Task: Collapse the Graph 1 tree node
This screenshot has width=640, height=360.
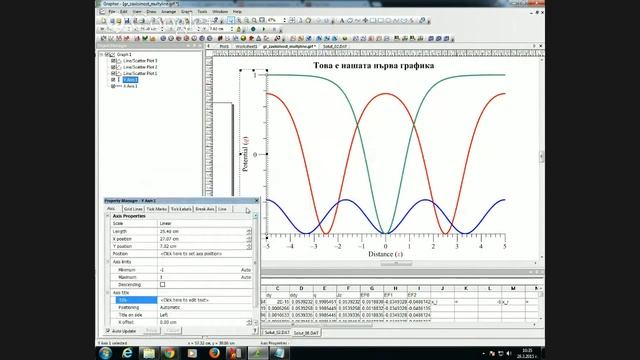Action: point(101,54)
